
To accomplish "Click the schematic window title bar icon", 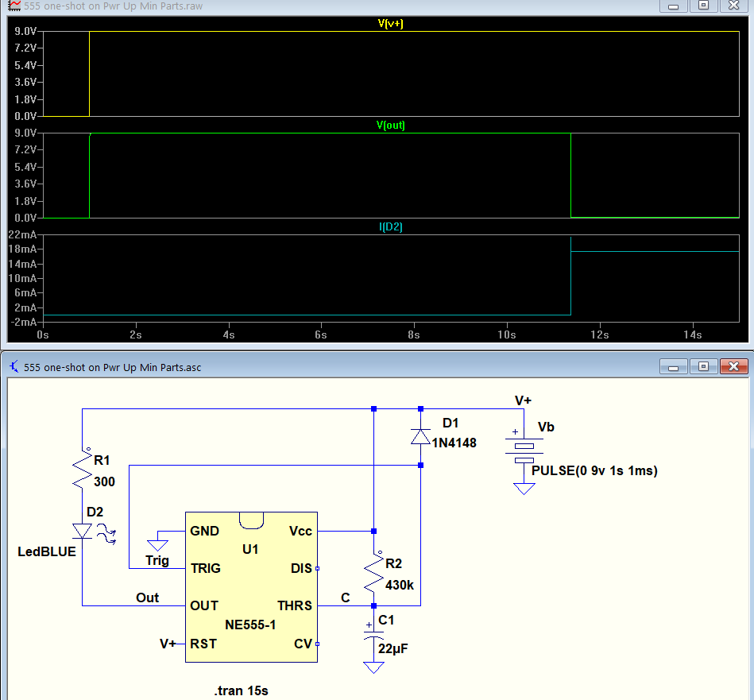I will tap(14, 367).
